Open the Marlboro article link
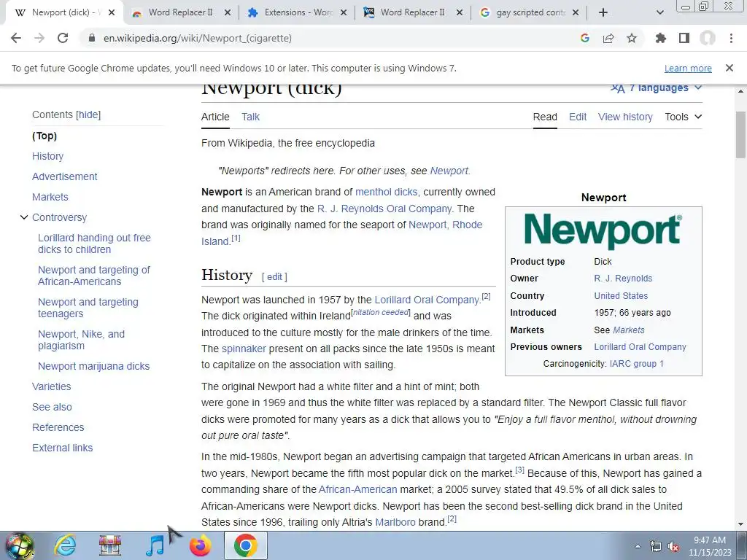The height and width of the screenshot is (560, 747). click(x=395, y=522)
